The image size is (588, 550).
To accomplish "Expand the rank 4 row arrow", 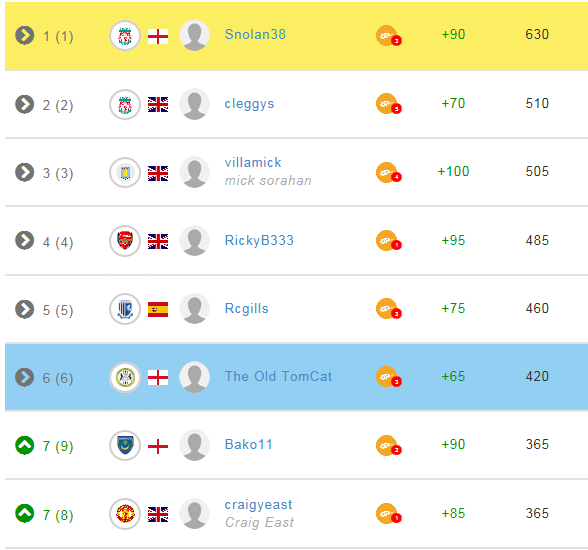I will [24, 240].
